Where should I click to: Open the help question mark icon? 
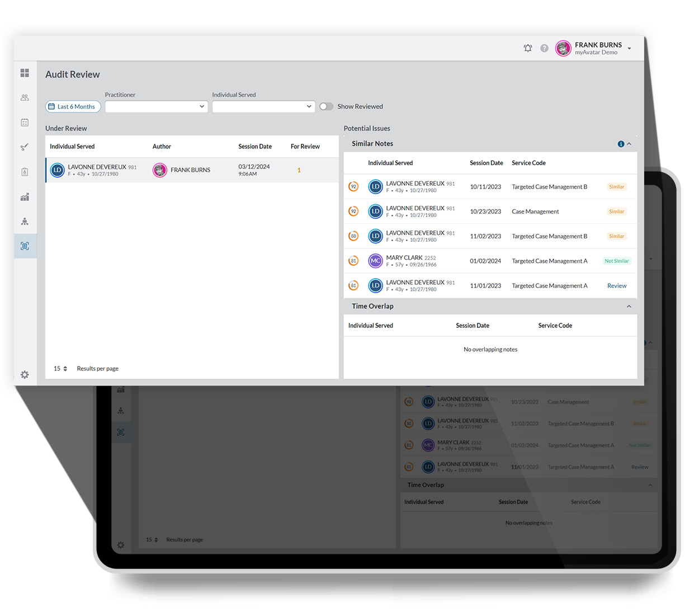[x=544, y=48]
